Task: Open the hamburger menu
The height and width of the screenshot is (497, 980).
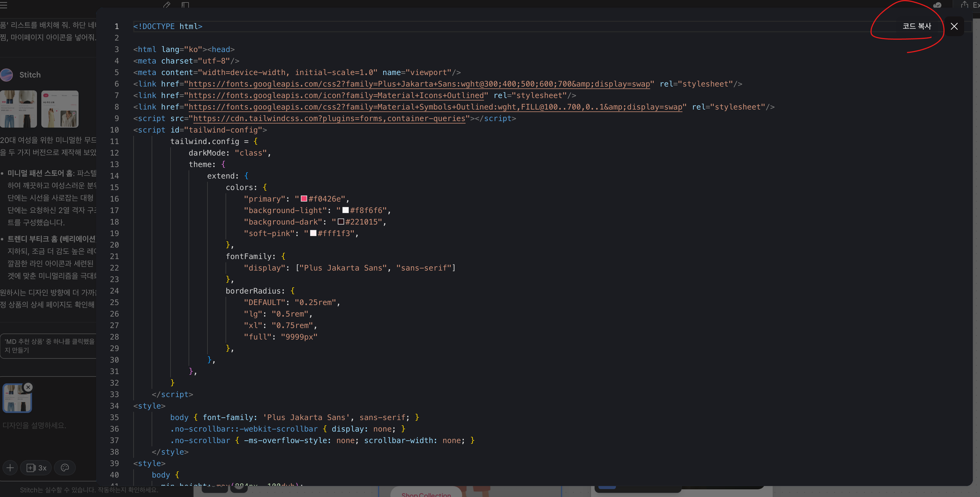Action: pyautogui.click(x=4, y=5)
